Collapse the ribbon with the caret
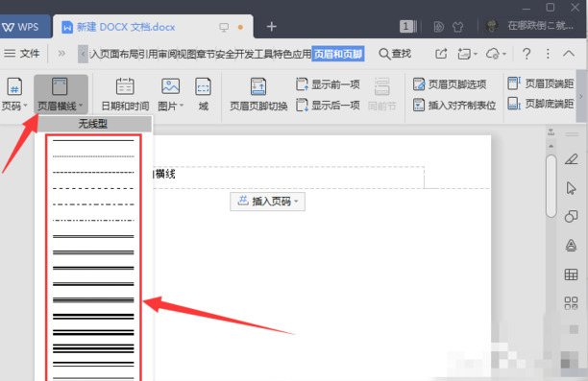The width and height of the screenshot is (588, 381). tap(569, 54)
